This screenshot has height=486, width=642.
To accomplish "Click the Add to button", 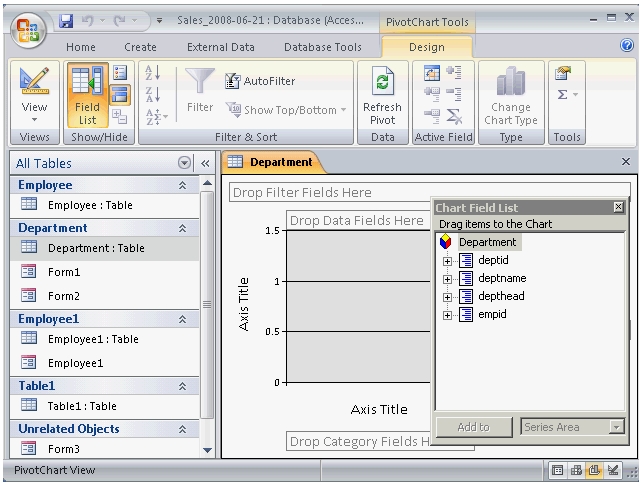I will coord(474,427).
